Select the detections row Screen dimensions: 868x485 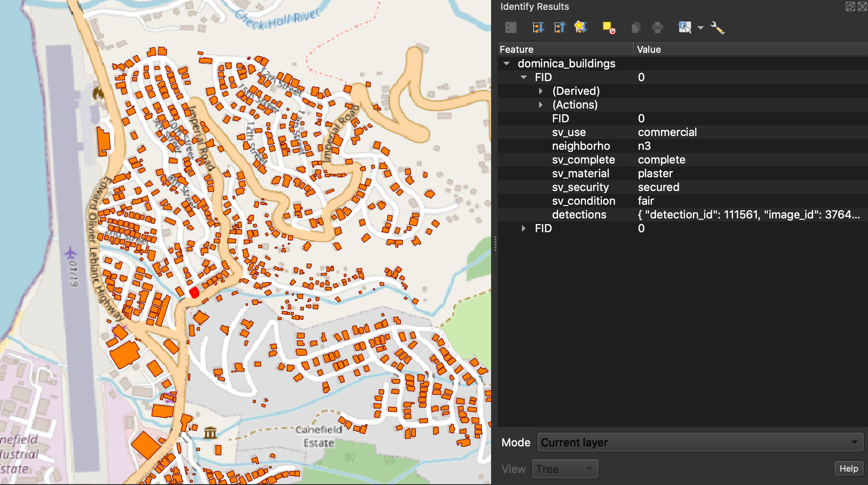(683, 215)
